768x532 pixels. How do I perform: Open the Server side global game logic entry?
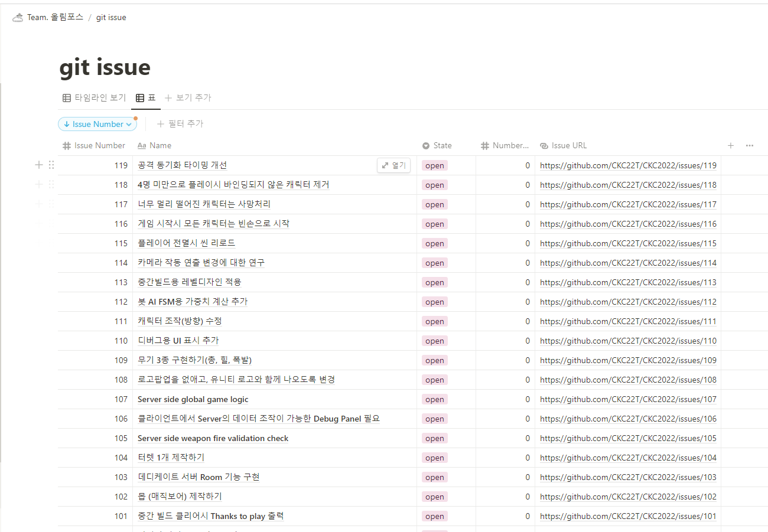click(x=193, y=400)
